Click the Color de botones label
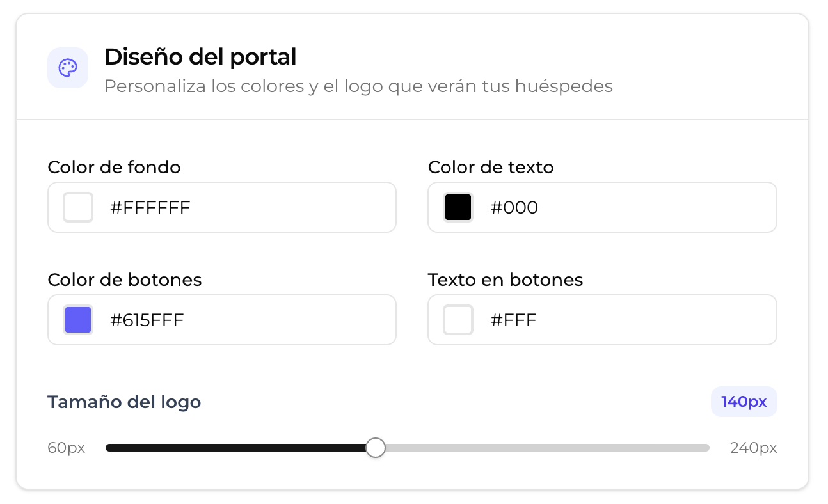This screenshot has height=504, width=828. coord(125,280)
